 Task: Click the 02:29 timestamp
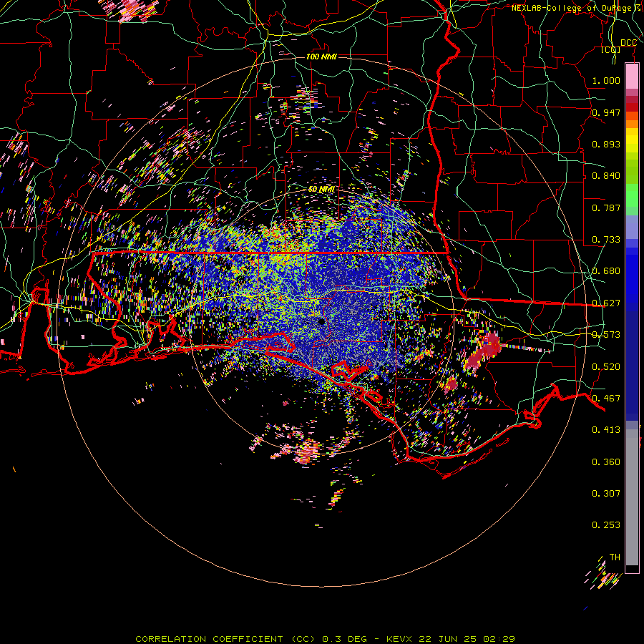499,639
